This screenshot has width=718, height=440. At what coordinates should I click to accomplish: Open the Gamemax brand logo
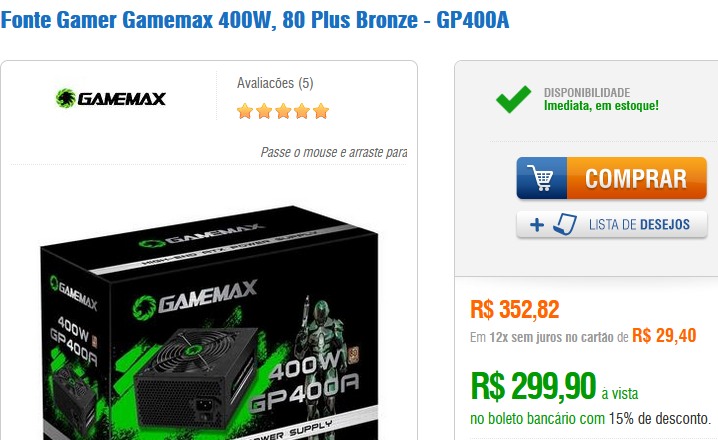pos(110,98)
